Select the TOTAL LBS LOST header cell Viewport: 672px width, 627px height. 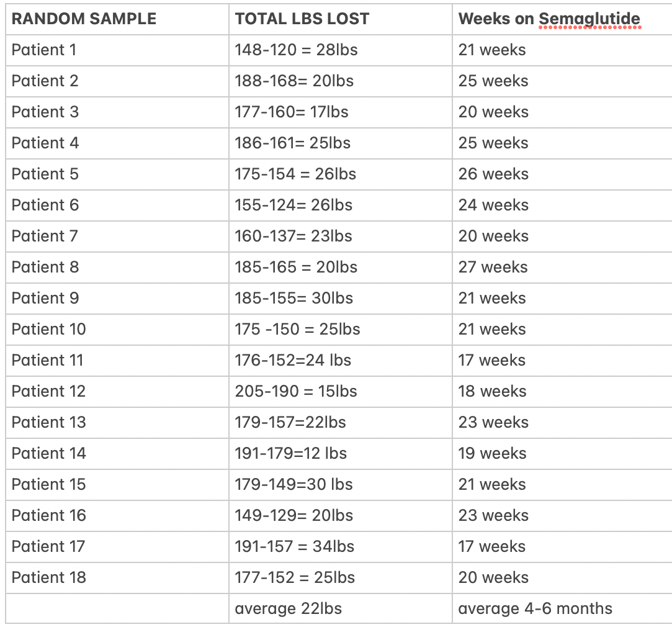coord(302,19)
